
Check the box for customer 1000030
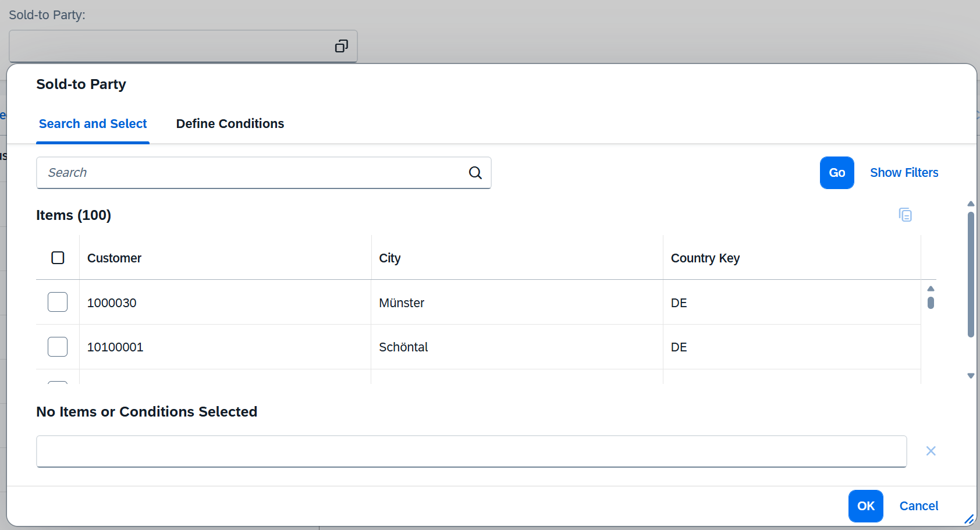tap(58, 303)
